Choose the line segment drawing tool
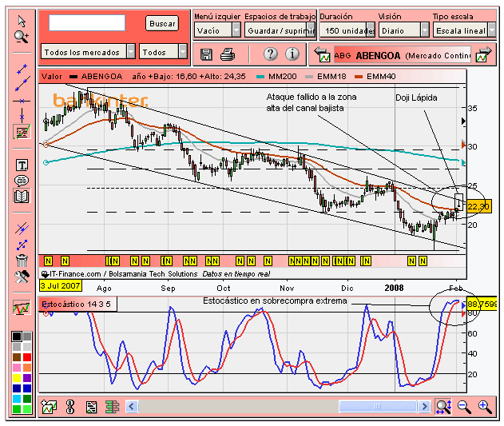This screenshot has width=504, height=426. click(x=22, y=69)
